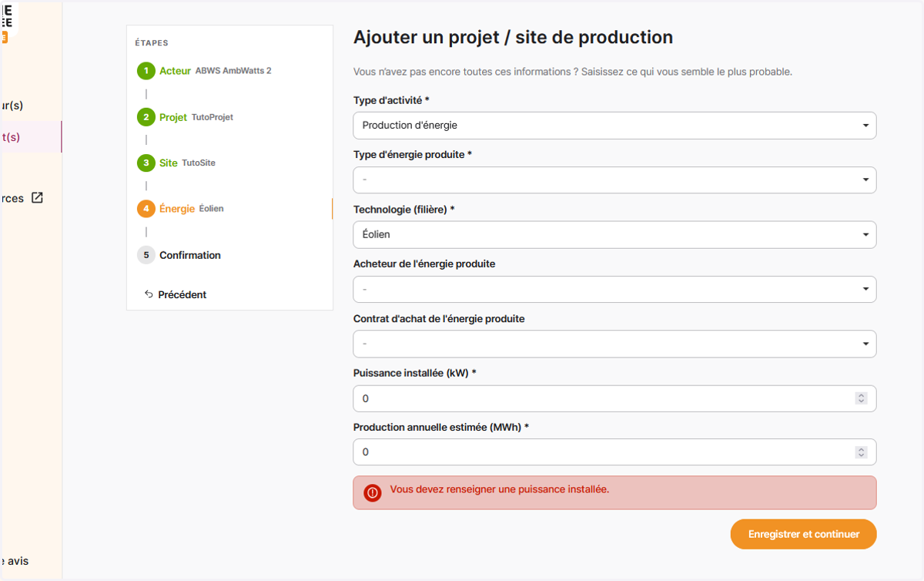The width and height of the screenshot is (924, 581).
Task: Select step 5 Confirmation circle icon
Action: (146, 255)
